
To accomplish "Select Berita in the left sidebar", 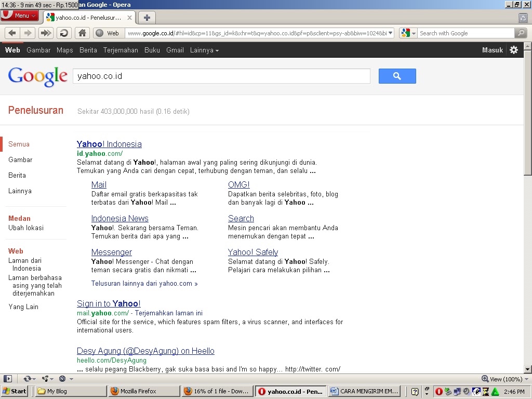I will pyautogui.click(x=17, y=176).
